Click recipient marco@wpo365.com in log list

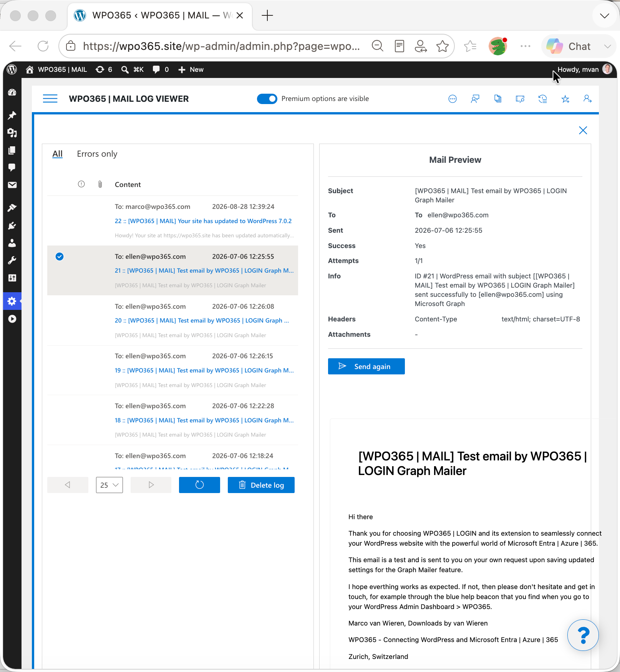coord(158,207)
